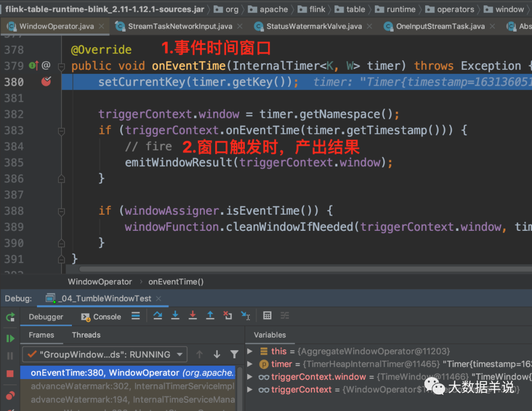Click the Rerun debug session icon
The image size is (532, 411).
coord(10,317)
